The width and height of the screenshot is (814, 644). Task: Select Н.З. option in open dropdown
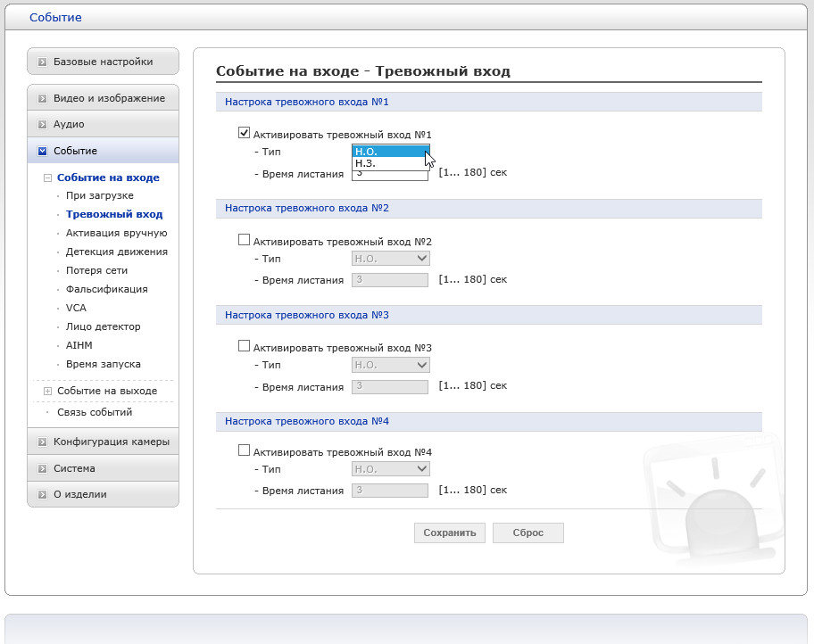[x=366, y=163]
